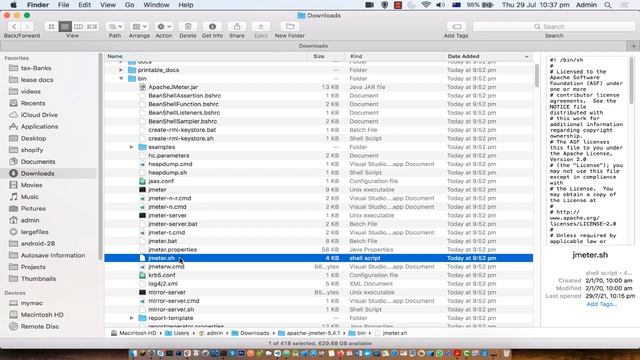
Task: Click Add Tags link in preview pane
Action: 602,304
